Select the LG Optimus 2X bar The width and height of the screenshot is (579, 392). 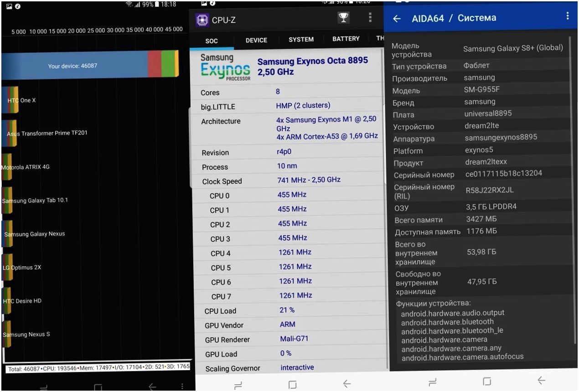tap(6, 267)
